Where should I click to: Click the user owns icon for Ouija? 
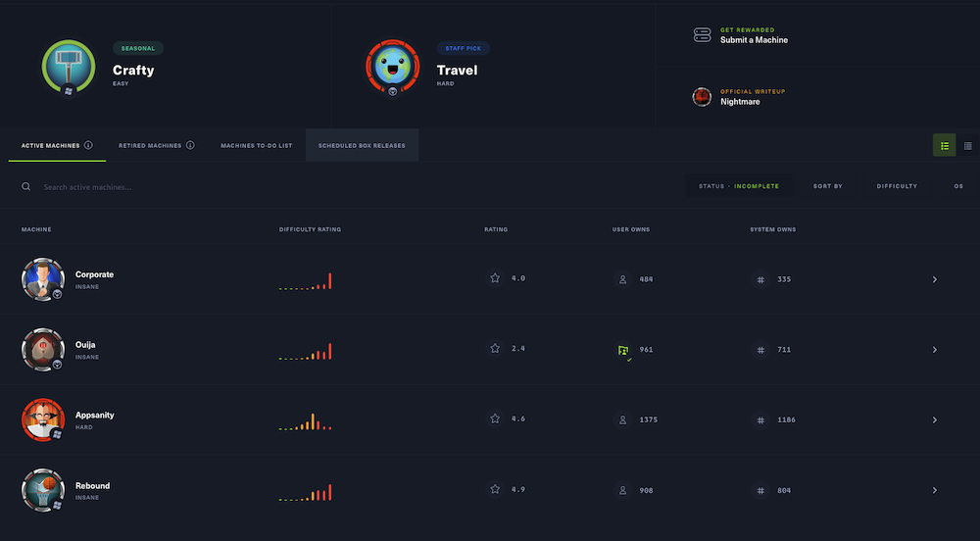(622, 350)
